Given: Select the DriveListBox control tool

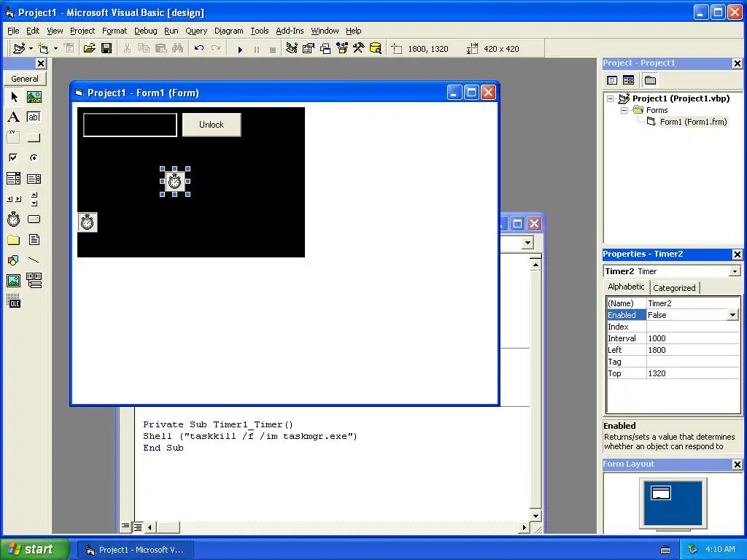Looking at the screenshot, I should pos(34,219).
